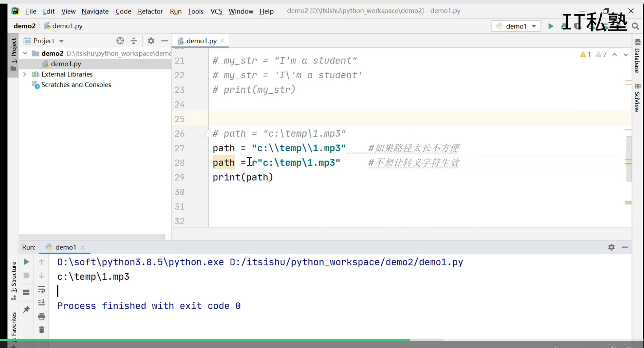
Task: Go to previous highlighted error arrow
Action: (614, 55)
